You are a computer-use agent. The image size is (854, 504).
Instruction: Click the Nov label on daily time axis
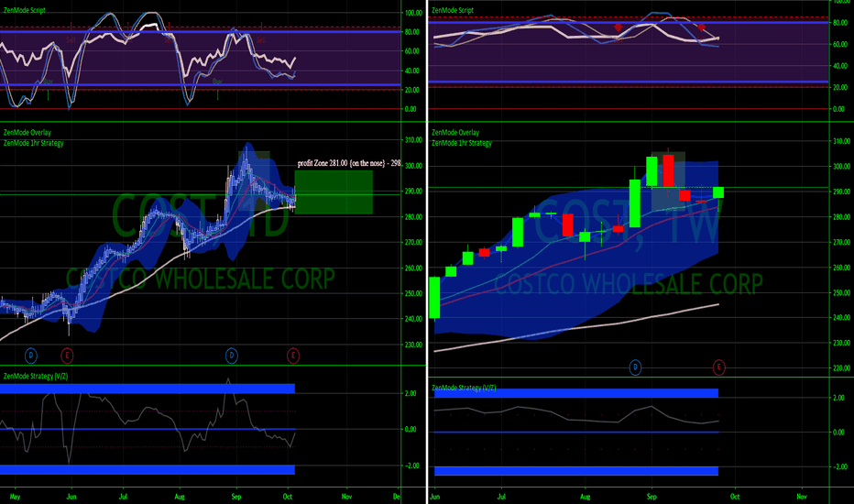(346, 497)
